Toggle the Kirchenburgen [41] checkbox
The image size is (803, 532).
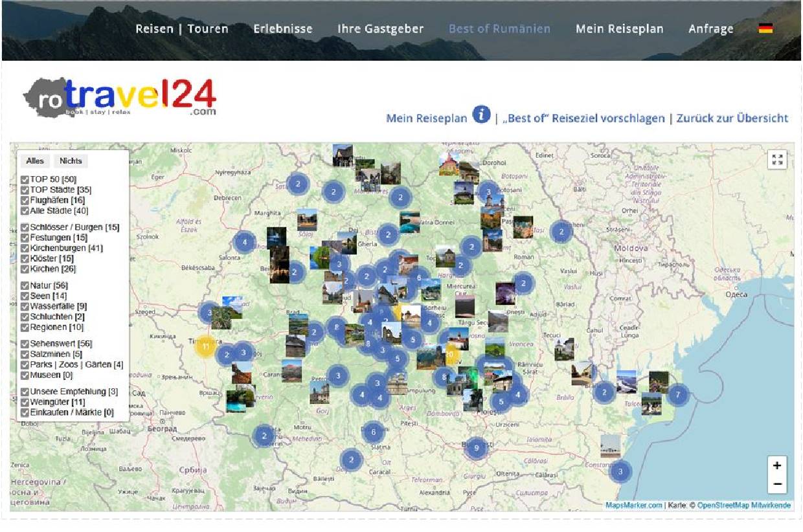[x=25, y=249]
